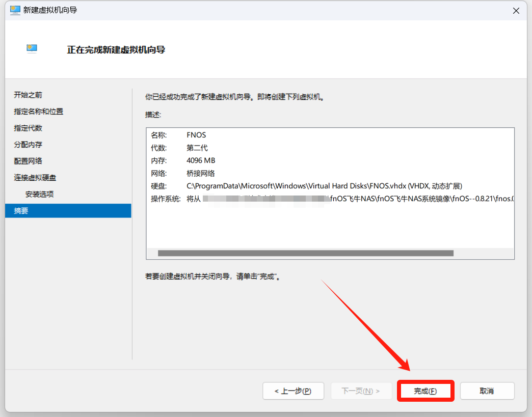Click 完成 to create the virtual machine
The height and width of the screenshot is (417, 532).
pyautogui.click(x=425, y=391)
